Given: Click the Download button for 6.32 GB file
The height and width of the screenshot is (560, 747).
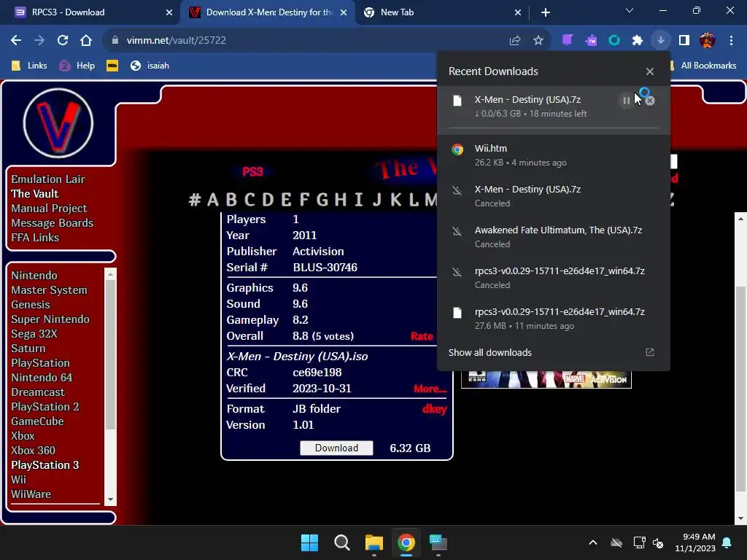Looking at the screenshot, I should coord(336,448).
